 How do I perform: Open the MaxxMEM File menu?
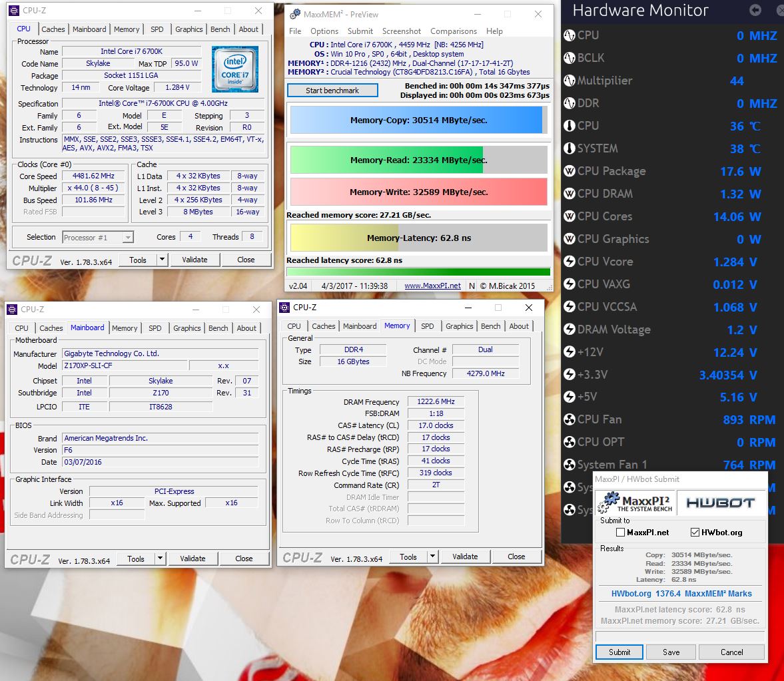[295, 31]
